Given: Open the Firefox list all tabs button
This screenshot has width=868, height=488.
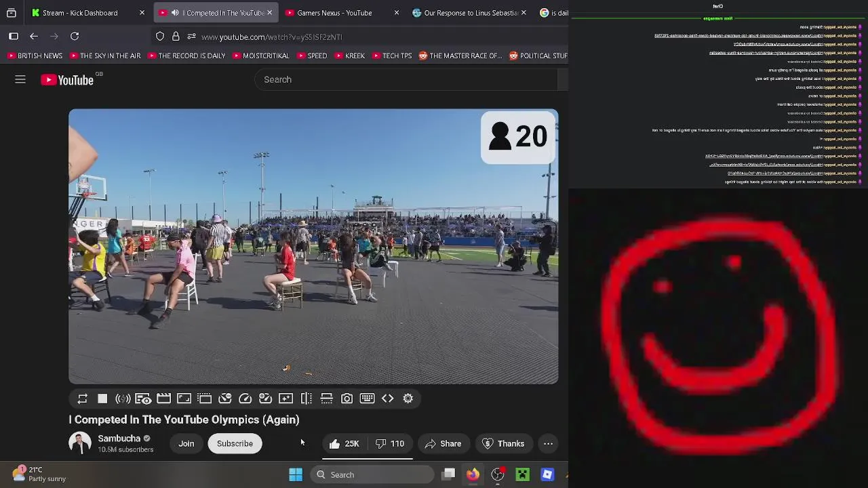Looking at the screenshot, I should (12, 13).
